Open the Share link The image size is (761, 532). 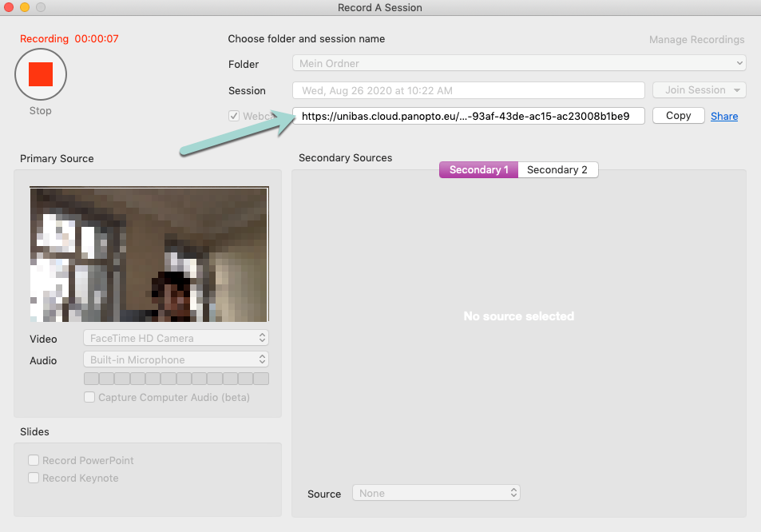(x=724, y=117)
